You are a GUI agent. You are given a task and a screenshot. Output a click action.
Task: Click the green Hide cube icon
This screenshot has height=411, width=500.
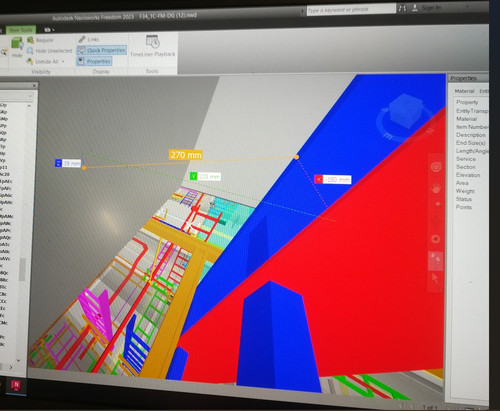[17, 44]
